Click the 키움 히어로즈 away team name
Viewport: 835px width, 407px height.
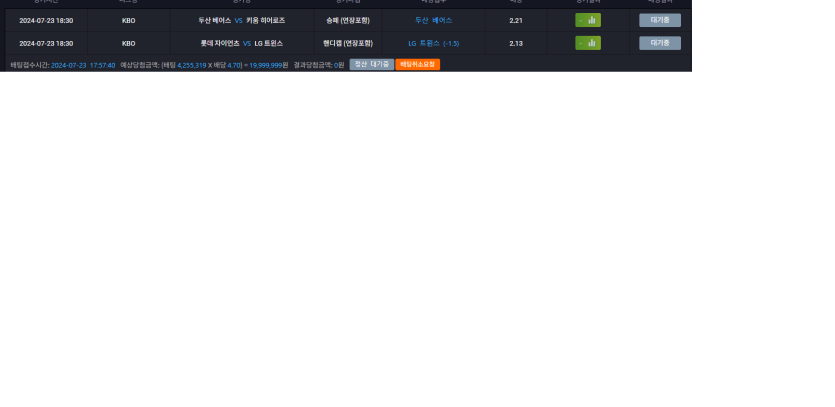[x=265, y=20]
